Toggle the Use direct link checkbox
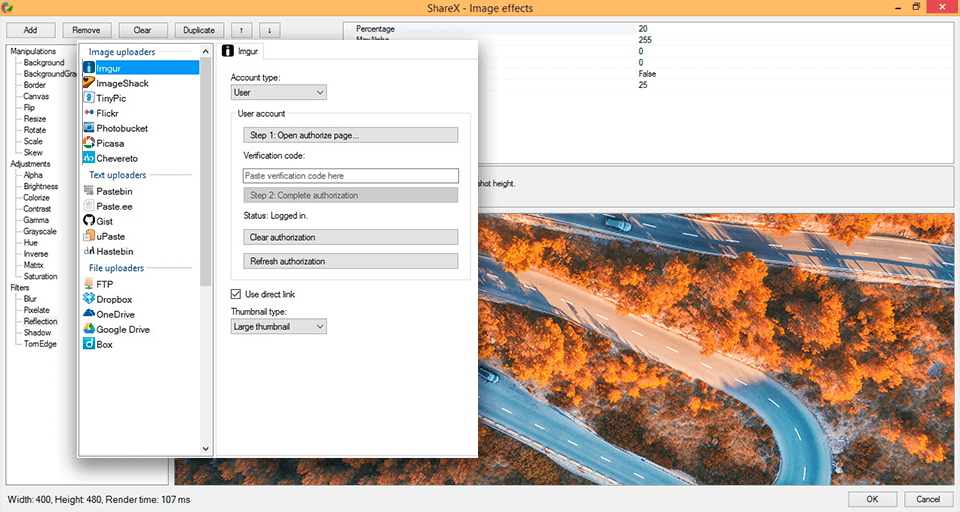The image size is (960, 512). 236,294
